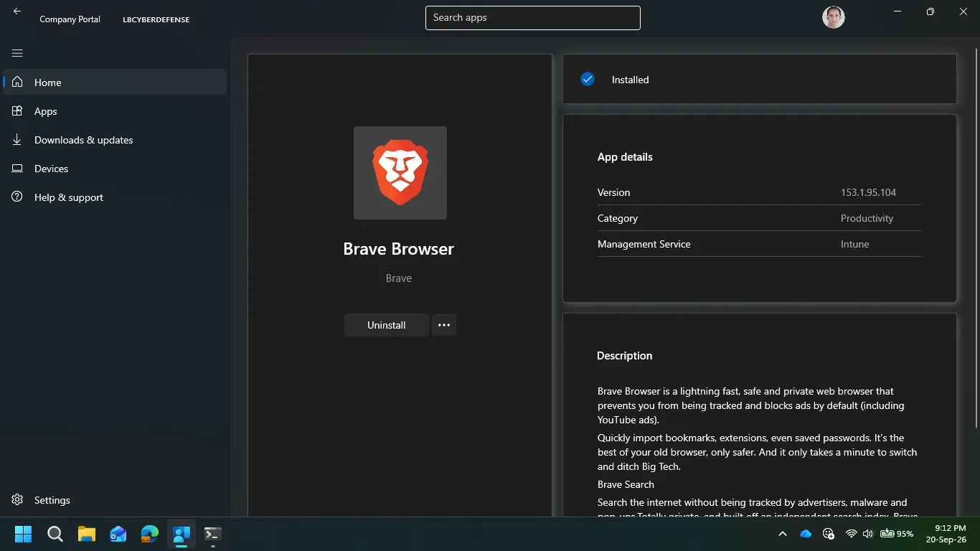Click the Company Portal taskbar icon

point(182,534)
